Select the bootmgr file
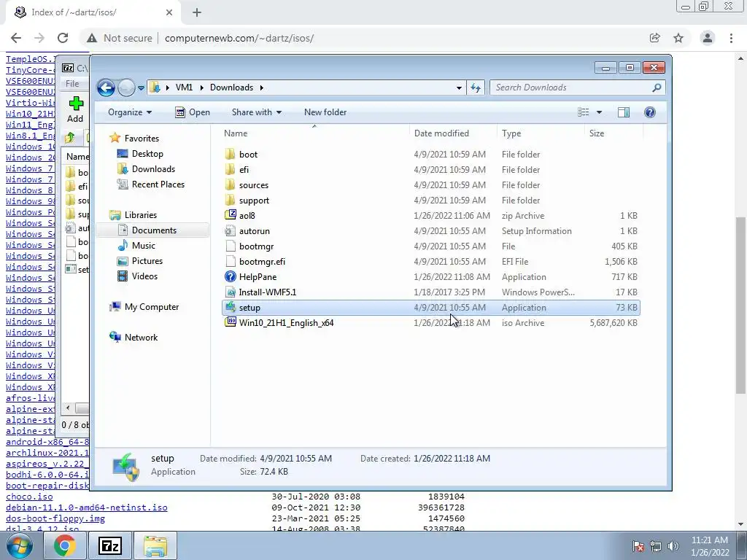This screenshot has height=560, width=747. [430, 246]
